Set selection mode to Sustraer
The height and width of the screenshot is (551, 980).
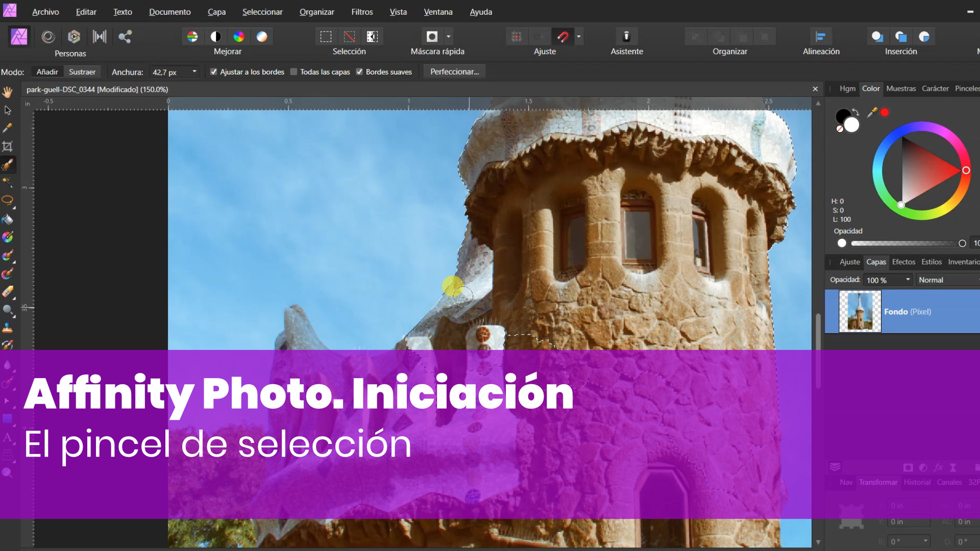(82, 72)
